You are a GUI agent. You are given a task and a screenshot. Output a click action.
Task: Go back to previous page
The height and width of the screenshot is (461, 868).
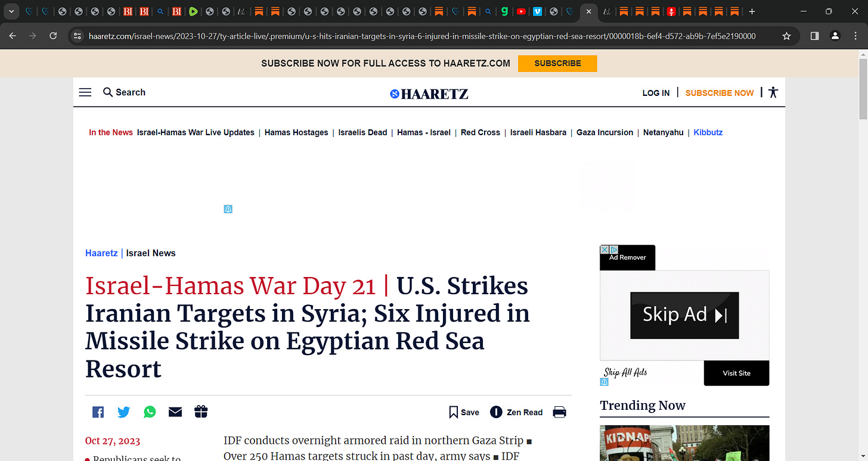pyautogui.click(x=13, y=36)
